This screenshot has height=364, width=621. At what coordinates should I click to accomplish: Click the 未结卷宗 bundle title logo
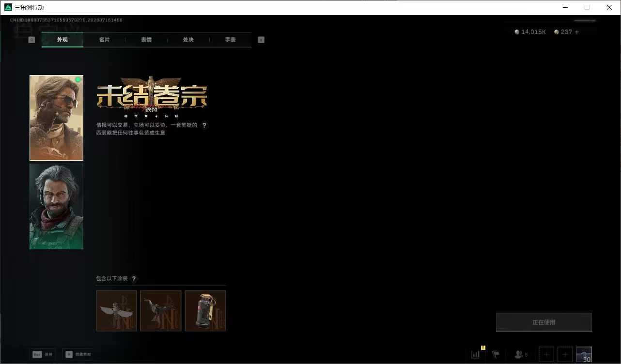click(x=152, y=97)
